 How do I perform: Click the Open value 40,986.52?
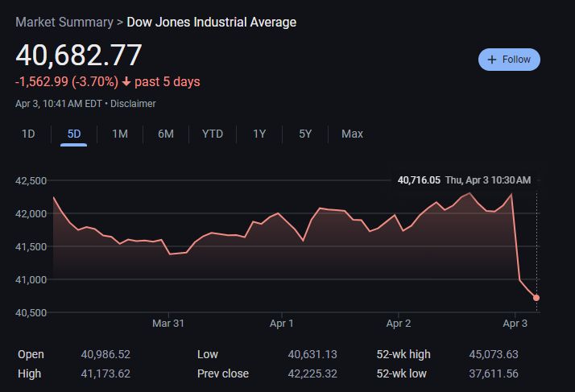[105, 354]
